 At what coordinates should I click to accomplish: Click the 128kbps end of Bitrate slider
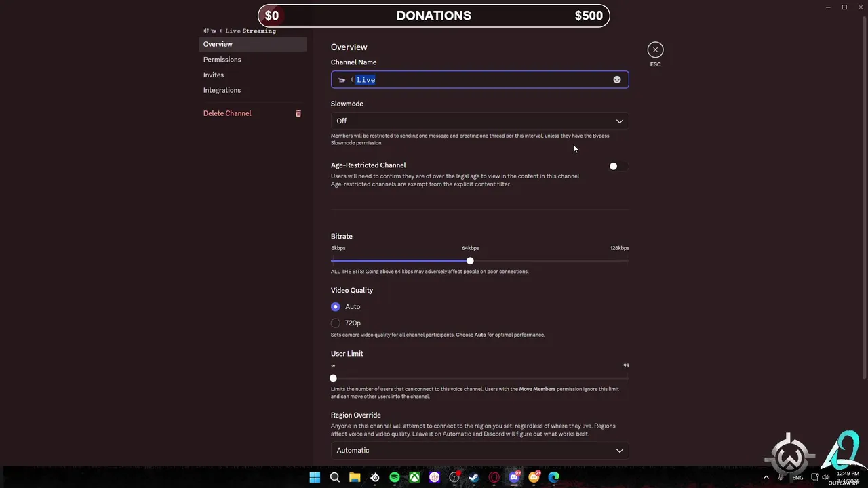[x=627, y=261]
